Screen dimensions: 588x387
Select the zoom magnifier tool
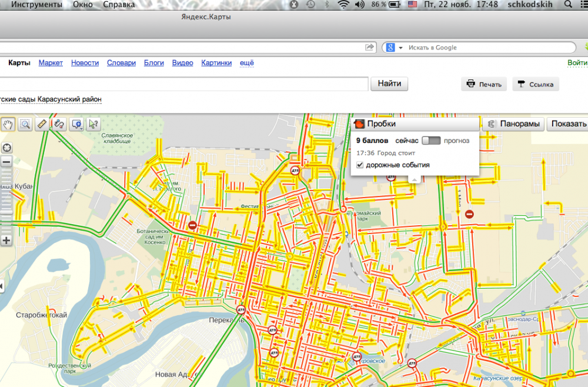click(25, 124)
